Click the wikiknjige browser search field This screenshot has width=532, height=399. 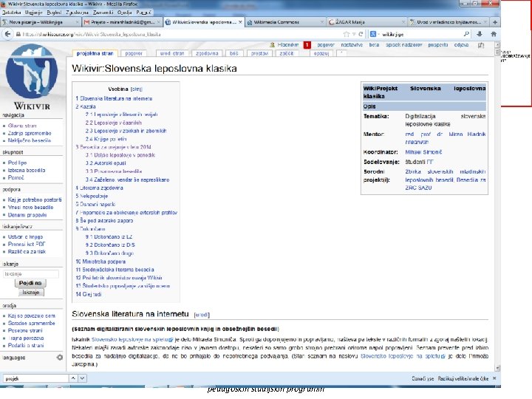click(x=421, y=34)
